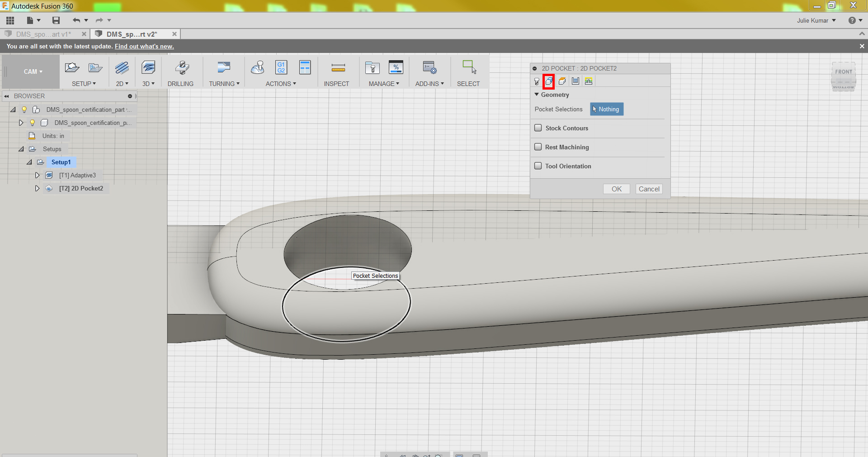Minimize the 2D Pocket dialog with round button
868x457 pixels.
535,68
